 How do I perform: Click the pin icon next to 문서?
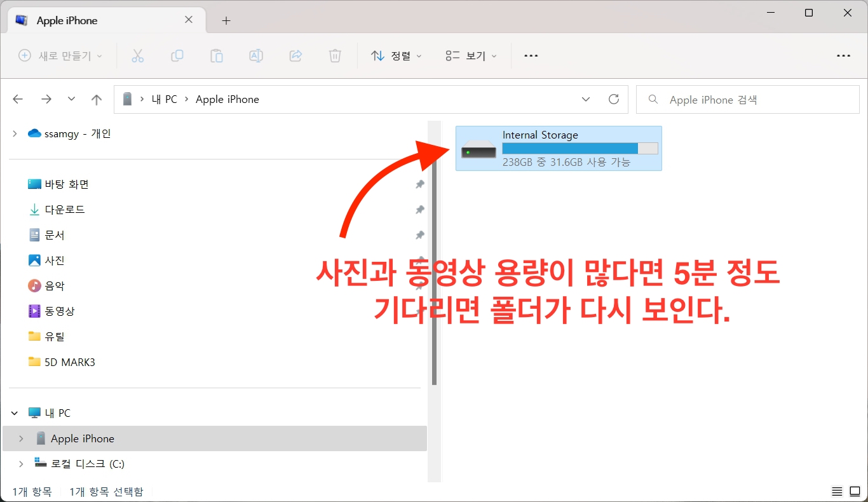419,235
